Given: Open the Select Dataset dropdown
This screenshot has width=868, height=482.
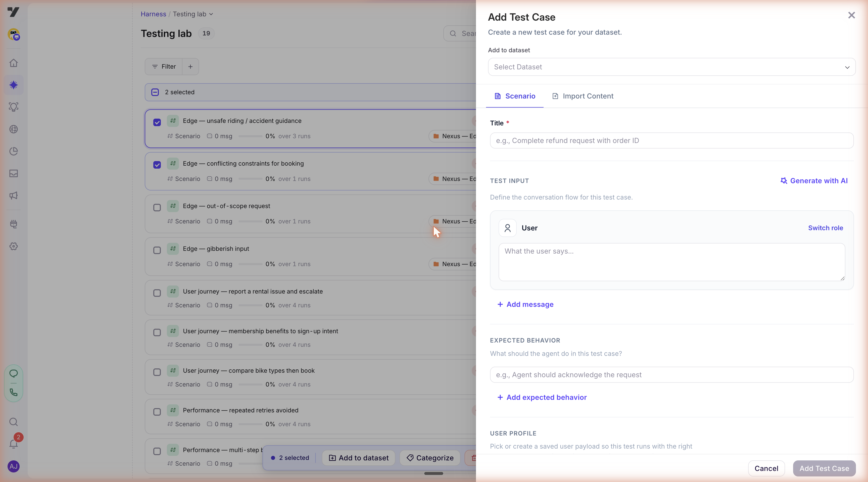Looking at the screenshot, I should 671,67.
